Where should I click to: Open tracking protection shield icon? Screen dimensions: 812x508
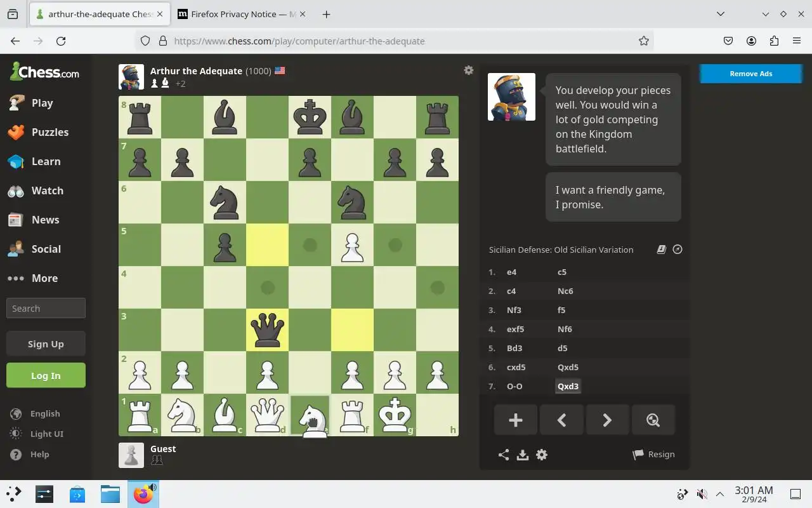pos(145,41)
